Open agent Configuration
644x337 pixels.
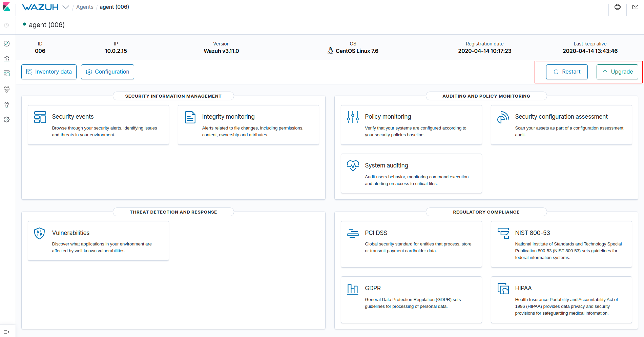click(x=107, y=72)
